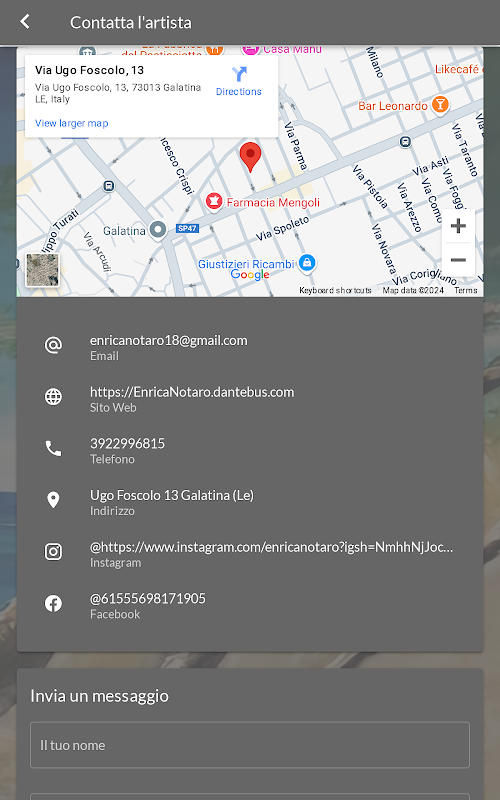Call the number 3922996815
Image resolution: width=500 pixels, height=800 pixels.
click(128, 443)
